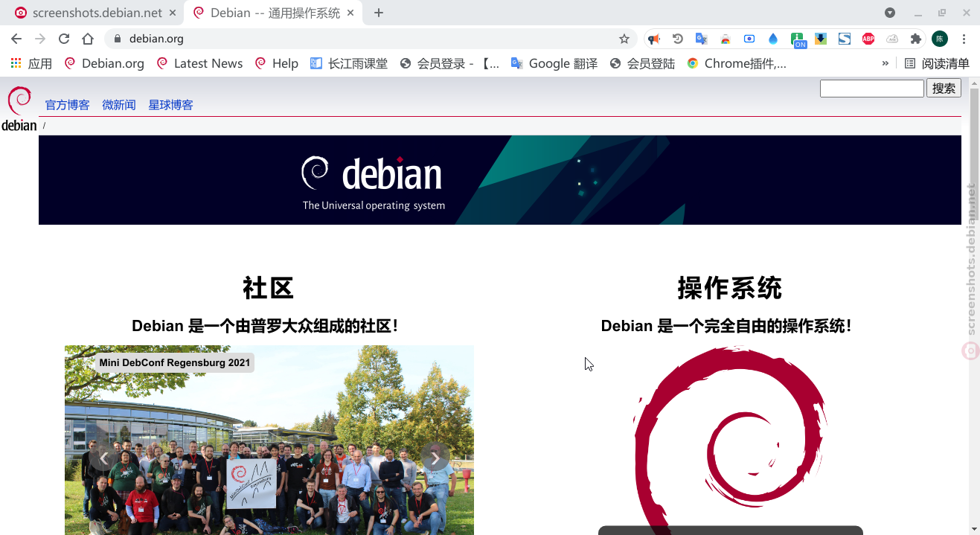Image resolution: width=980 pixels, height=535 pixels.
Task: Click the browser forward arrow
Action: click(40, 39)
